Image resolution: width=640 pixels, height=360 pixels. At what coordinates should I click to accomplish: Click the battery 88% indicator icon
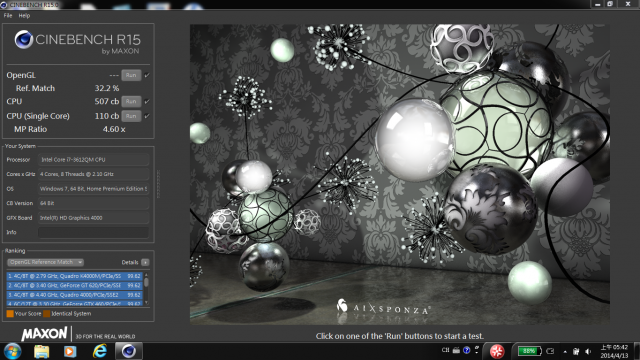point(529,351)
